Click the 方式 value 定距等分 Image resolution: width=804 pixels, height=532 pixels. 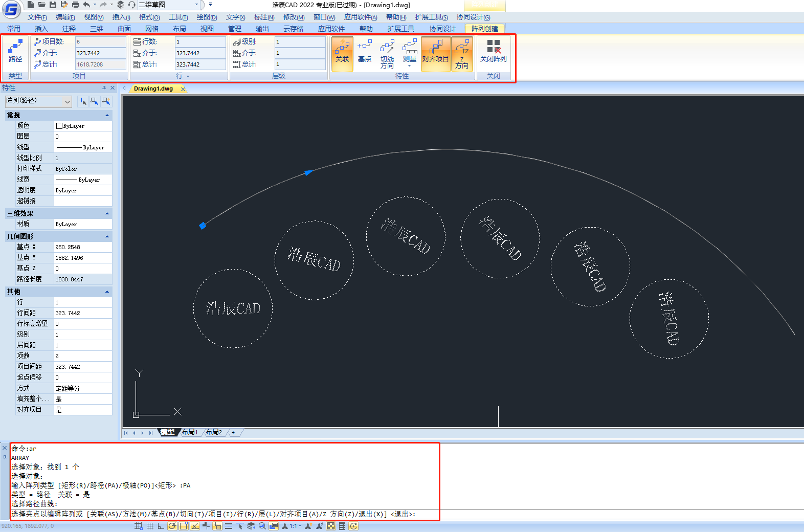pyautogui.click(x=83, y=388)
